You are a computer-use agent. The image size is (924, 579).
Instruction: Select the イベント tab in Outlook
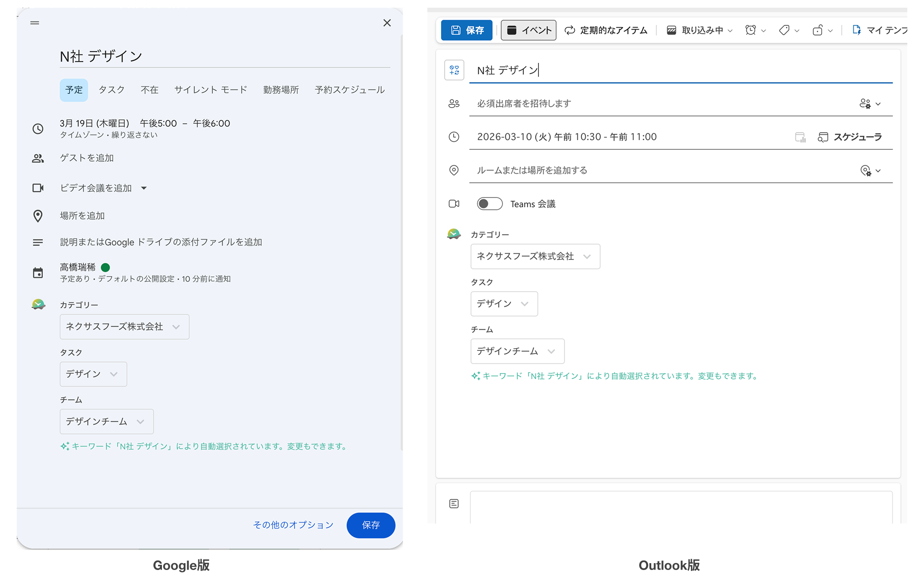(x=528, y=30)
